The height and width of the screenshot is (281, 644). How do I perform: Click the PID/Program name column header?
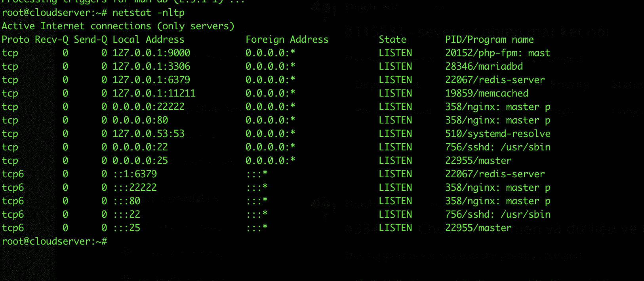click(489, 40)
